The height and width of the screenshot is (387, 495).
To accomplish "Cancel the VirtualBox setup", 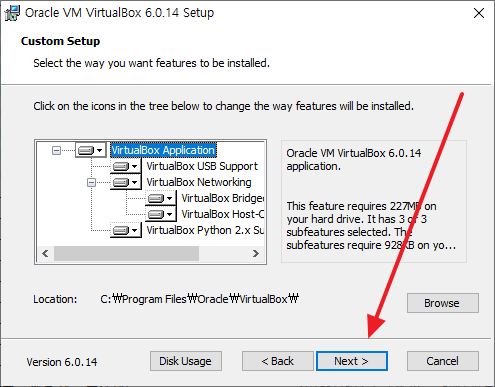I will [443, 361].
